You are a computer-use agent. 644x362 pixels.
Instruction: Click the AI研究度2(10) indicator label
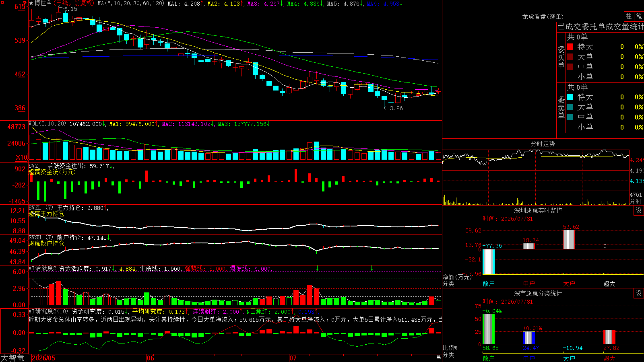(x=49, y=311)
